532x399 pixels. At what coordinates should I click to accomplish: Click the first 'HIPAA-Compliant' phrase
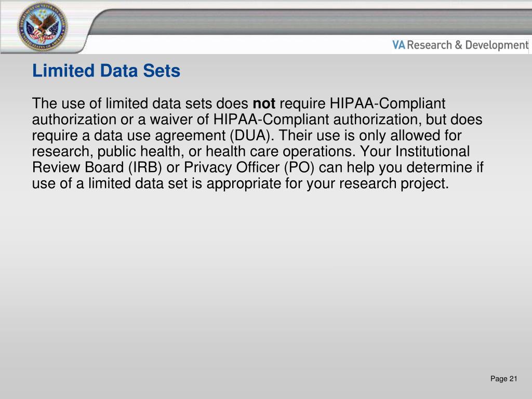pos(388,103)
